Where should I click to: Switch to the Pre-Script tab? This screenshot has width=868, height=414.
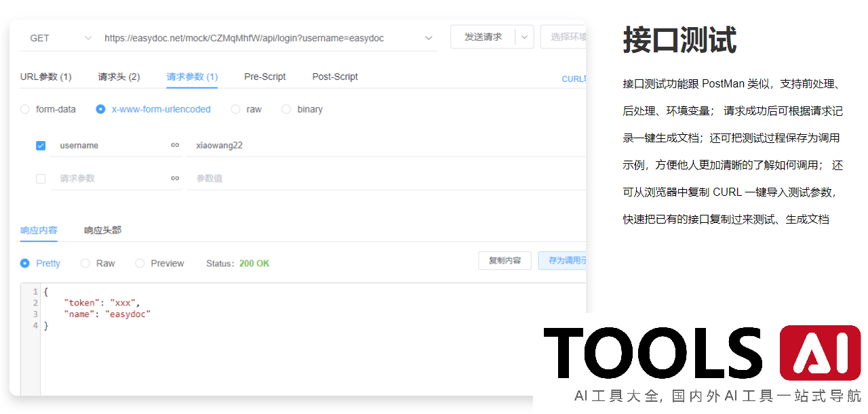(x=265, y=77)
